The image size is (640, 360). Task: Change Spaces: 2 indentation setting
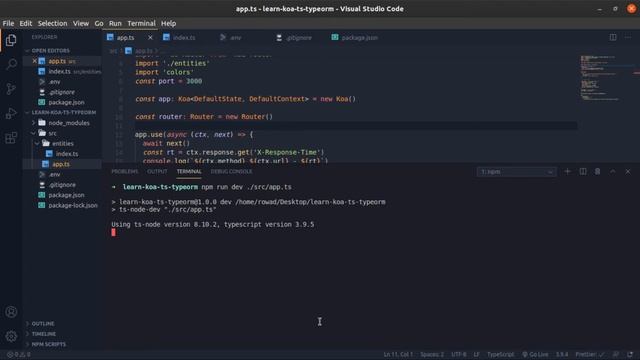pos(432,354)
